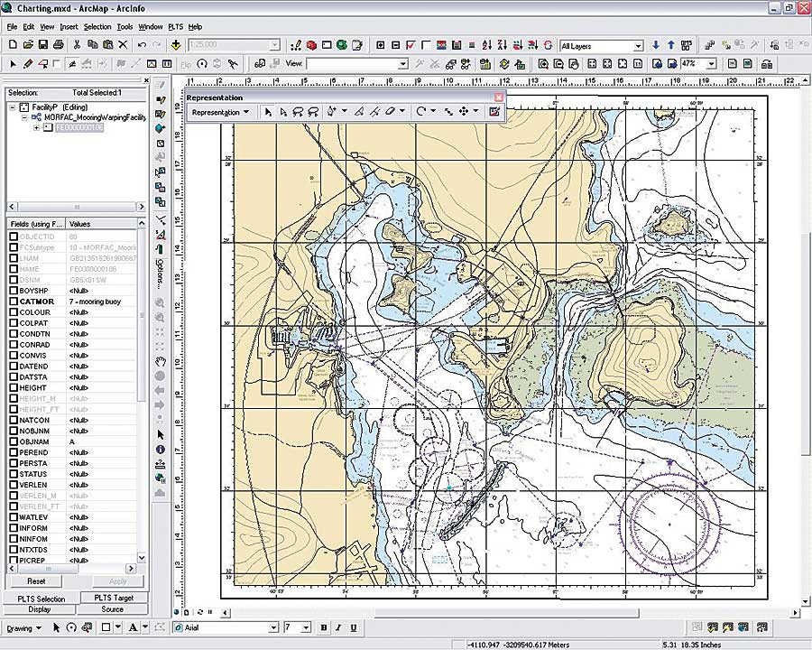Viewport: 812px width, 650px height.
Task: Toggle the HEIGHT field checkbox
Action: coord(14,387)
